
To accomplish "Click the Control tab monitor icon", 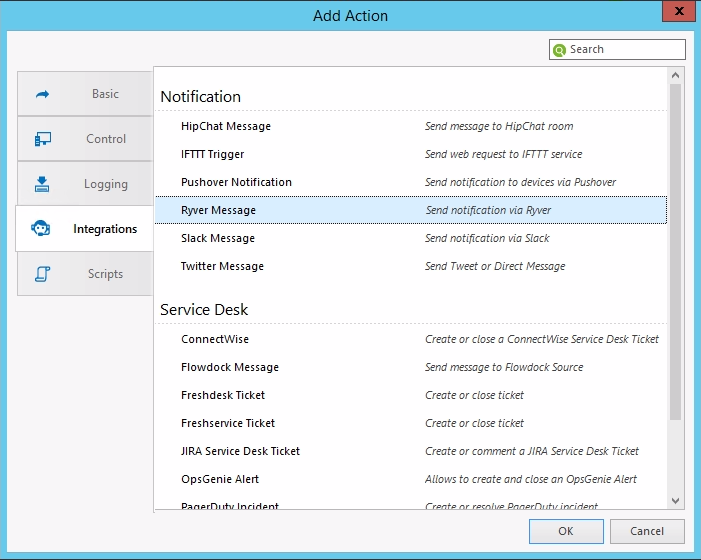I will coord(42,139).
